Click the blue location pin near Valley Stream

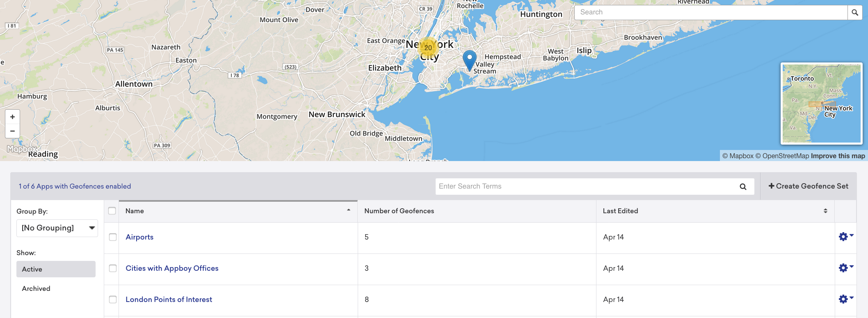[x=470, y=61]
